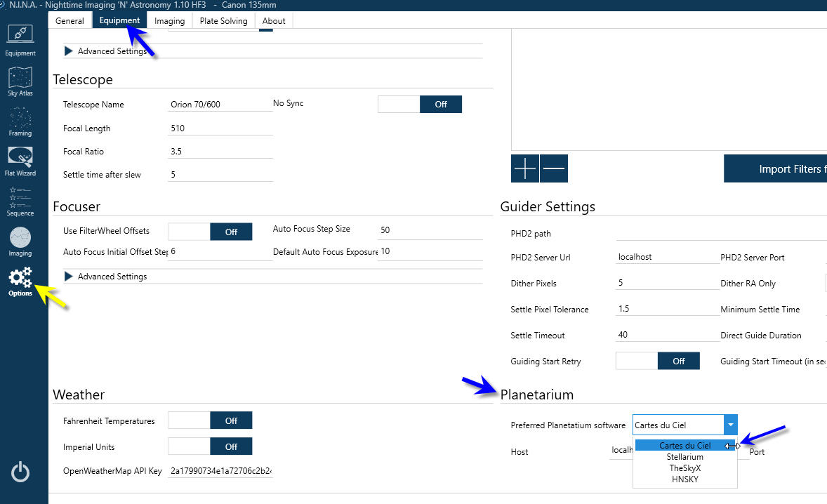Click the Options gear icon
Image resolution: width=827 pixels, height=504 pixels.
pos(20,281)
